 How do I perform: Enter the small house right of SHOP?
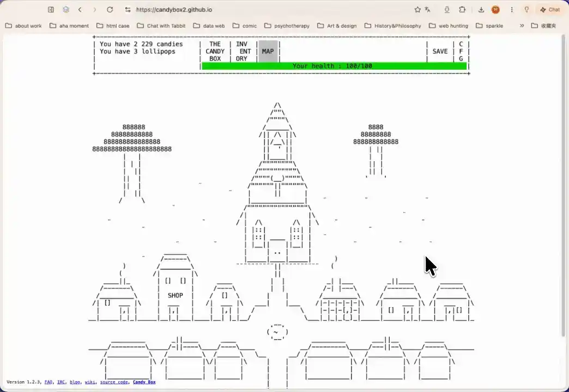[x=225, y=303]
